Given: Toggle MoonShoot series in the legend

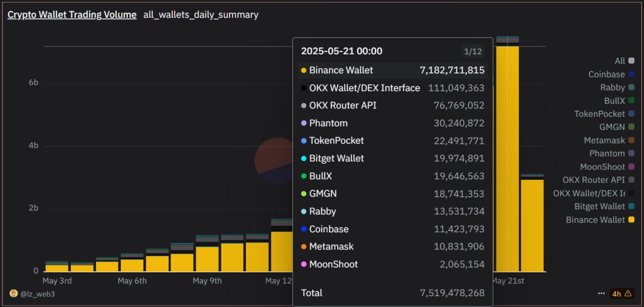Looking at the screenshot, I should [608, 167].
